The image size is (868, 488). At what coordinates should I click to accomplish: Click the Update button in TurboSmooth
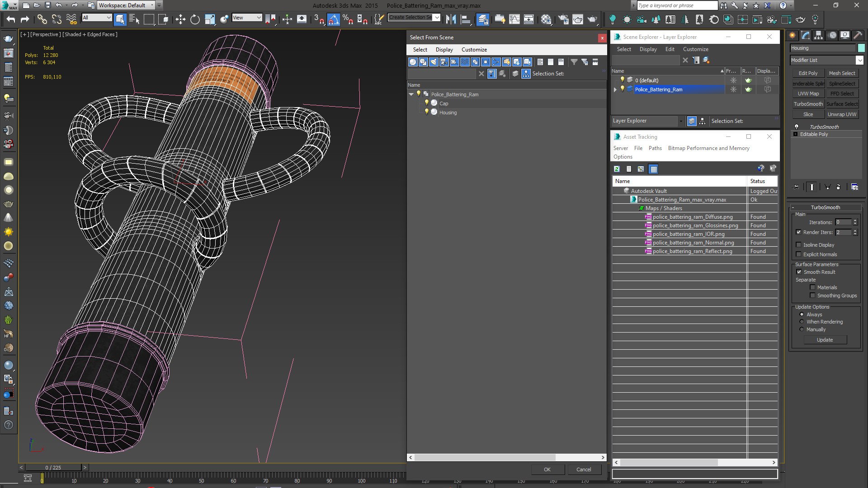pos(825,340)
